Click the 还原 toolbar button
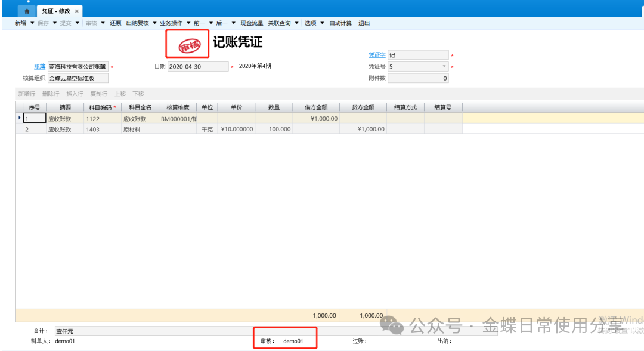Screen dimensions: 644x351 coord(116,23)
